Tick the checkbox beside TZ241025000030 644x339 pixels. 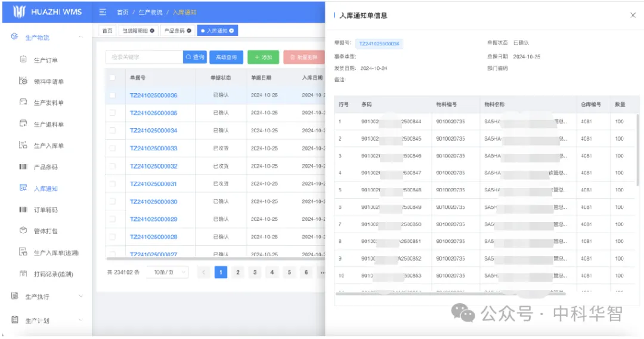(112, 202)
